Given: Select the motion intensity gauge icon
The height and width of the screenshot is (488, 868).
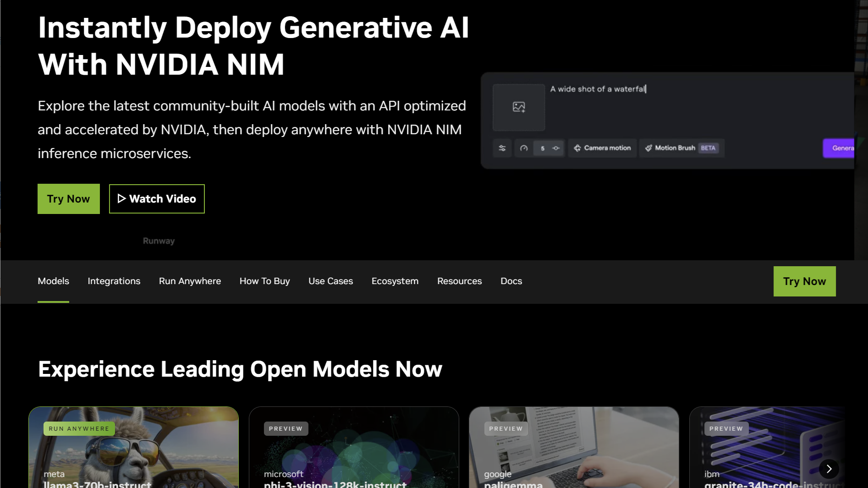Looking at the screenshot, I should (524, 148).
